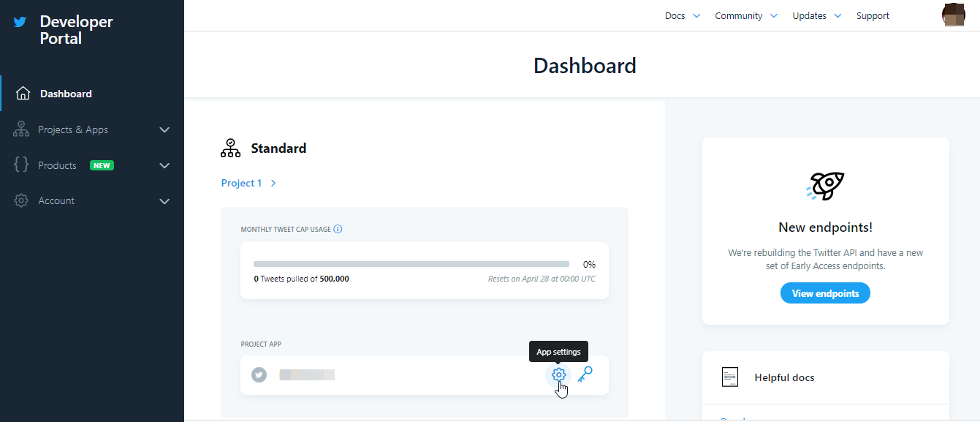Click the project app Twitter avatar icon

click(259, 375)
